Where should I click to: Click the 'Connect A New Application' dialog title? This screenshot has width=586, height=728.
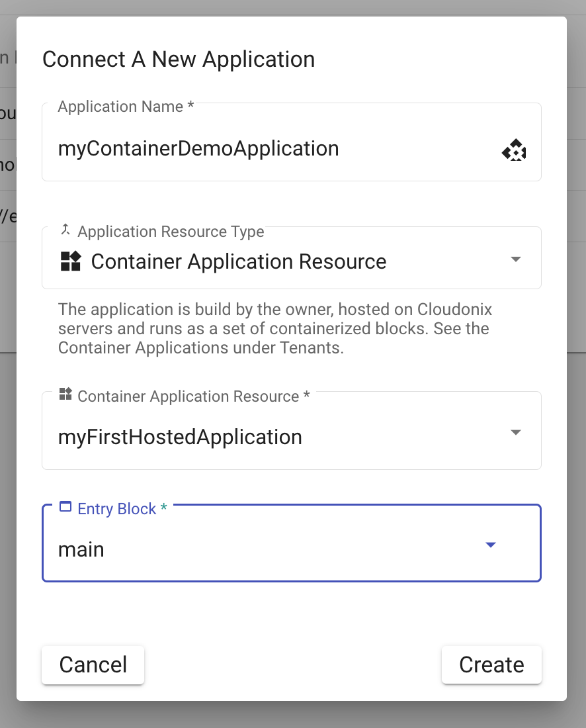(179, 60)
